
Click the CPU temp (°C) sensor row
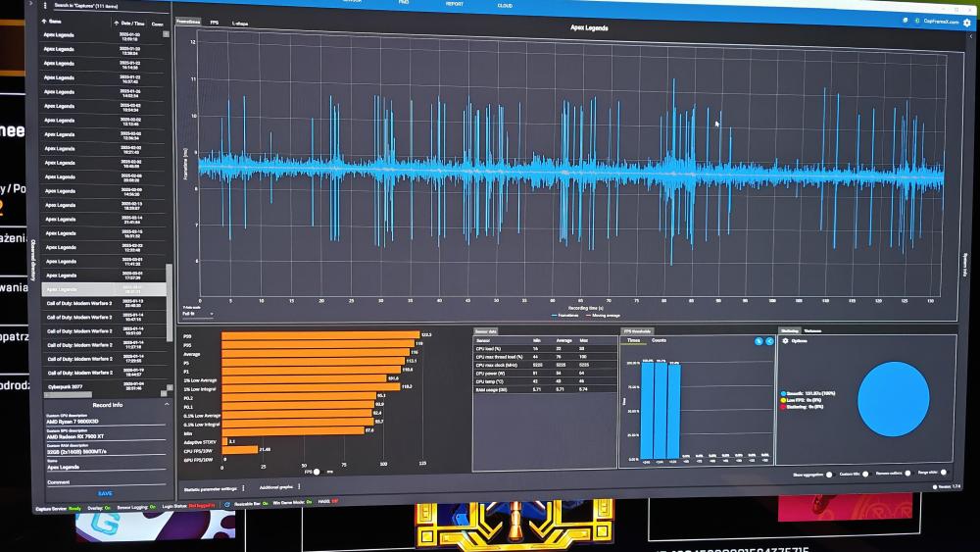pos(545,381)
